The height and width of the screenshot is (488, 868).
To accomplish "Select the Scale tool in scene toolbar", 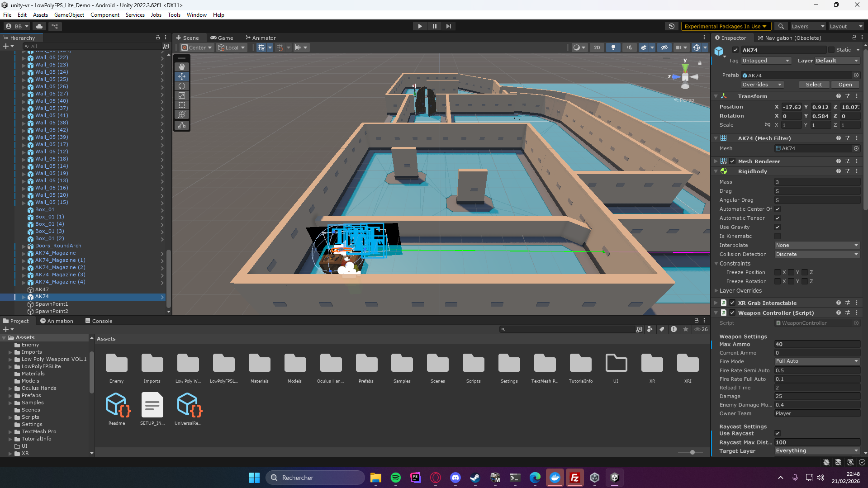I will 182,95.
